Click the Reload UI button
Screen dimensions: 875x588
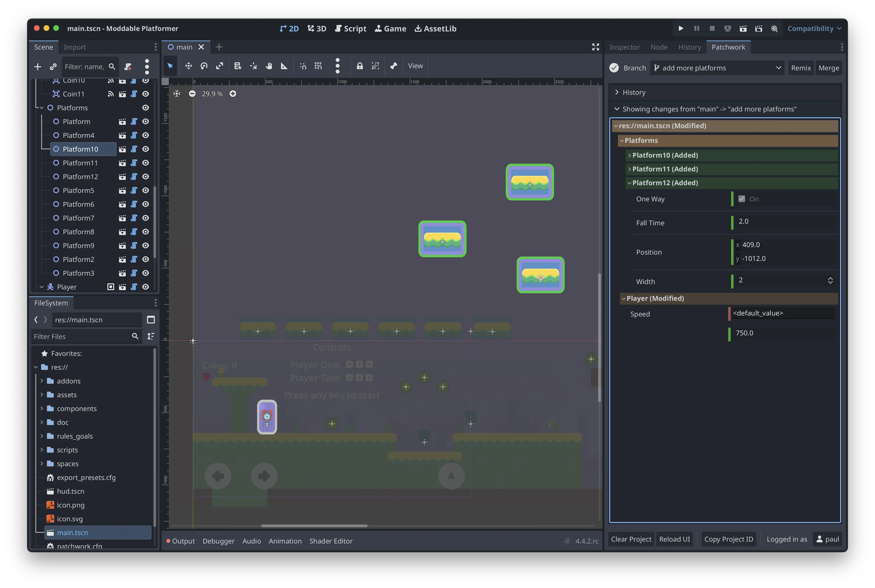pos(674,539)
